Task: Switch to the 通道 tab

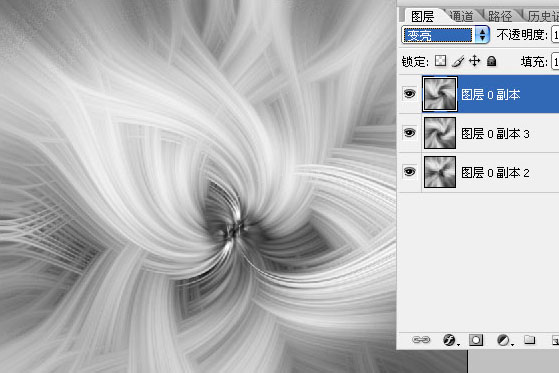Action: (461, 16)
